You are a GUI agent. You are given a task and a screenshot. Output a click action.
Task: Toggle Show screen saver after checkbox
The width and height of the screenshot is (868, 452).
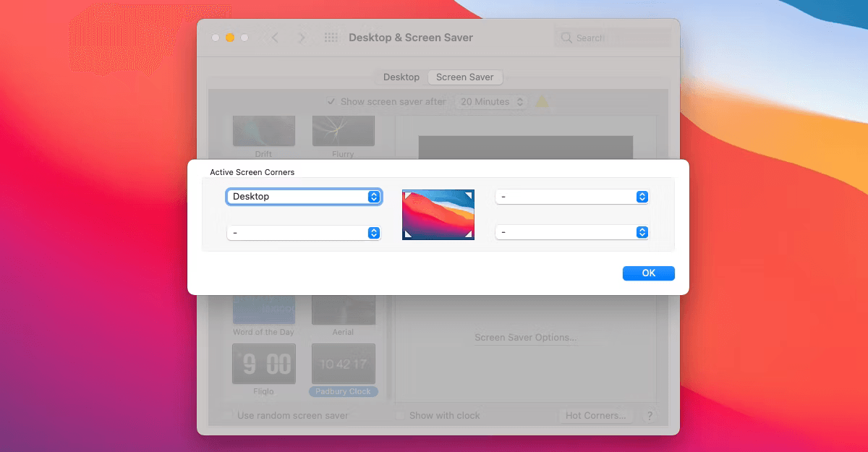click(331, 102)
